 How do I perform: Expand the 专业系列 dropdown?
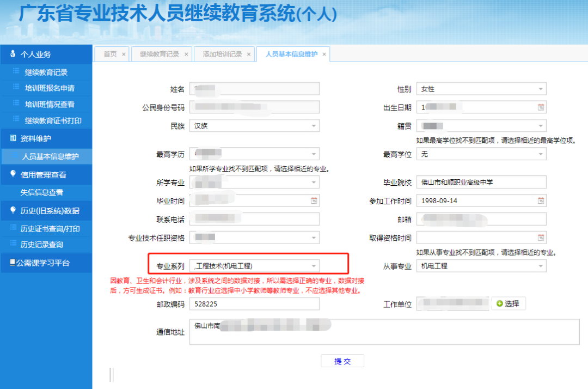coord(314,266)
